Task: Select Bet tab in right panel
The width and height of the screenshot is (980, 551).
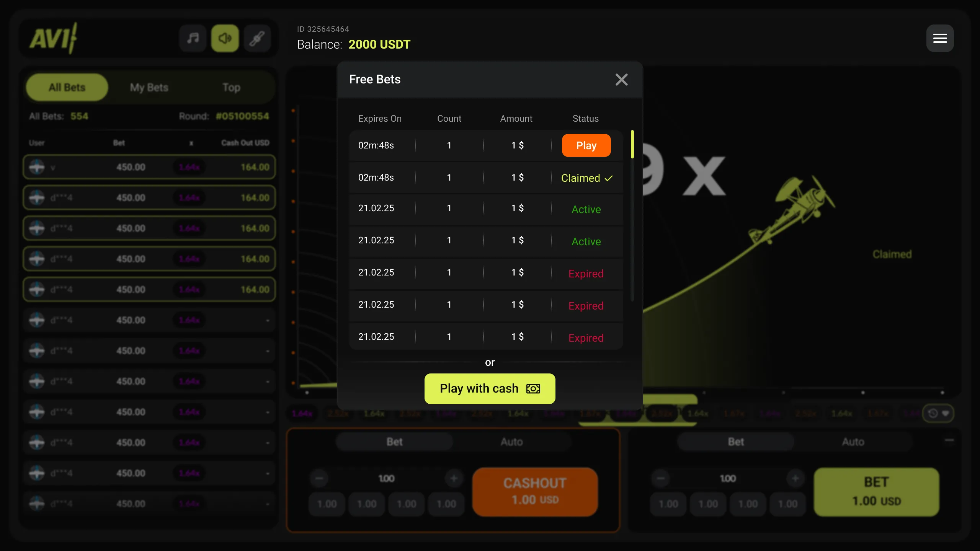Action: [x=736, y=442]
